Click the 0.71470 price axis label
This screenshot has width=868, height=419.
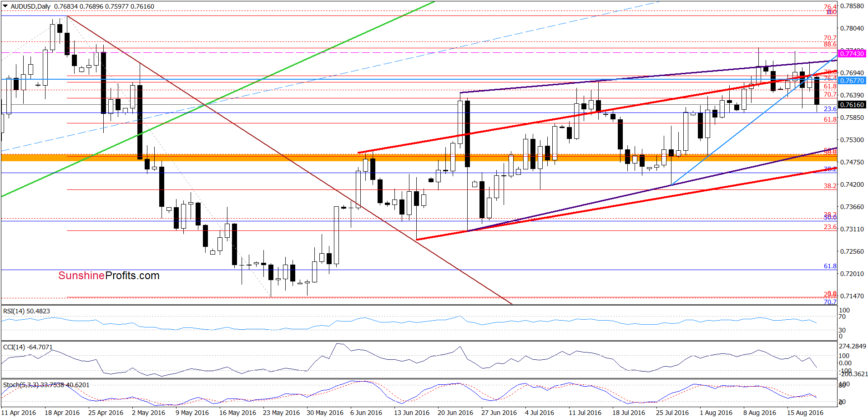(852, 296)
